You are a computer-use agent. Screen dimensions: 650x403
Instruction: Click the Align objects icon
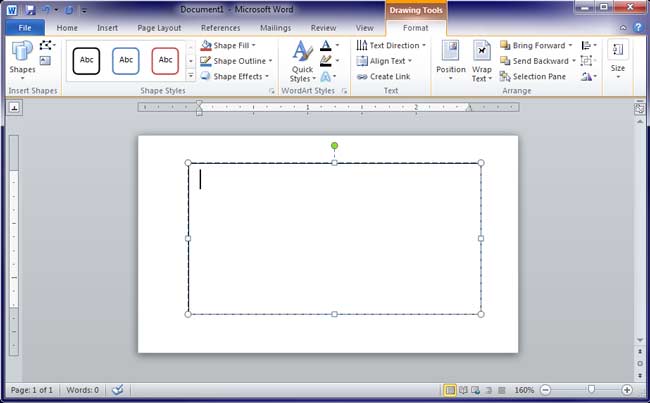point(589,45)
